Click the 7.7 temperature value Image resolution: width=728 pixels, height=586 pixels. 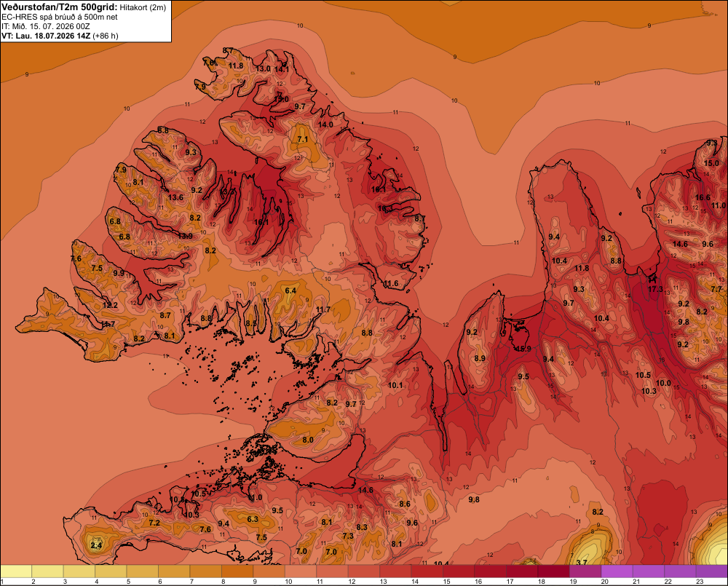tap(716, 289)
